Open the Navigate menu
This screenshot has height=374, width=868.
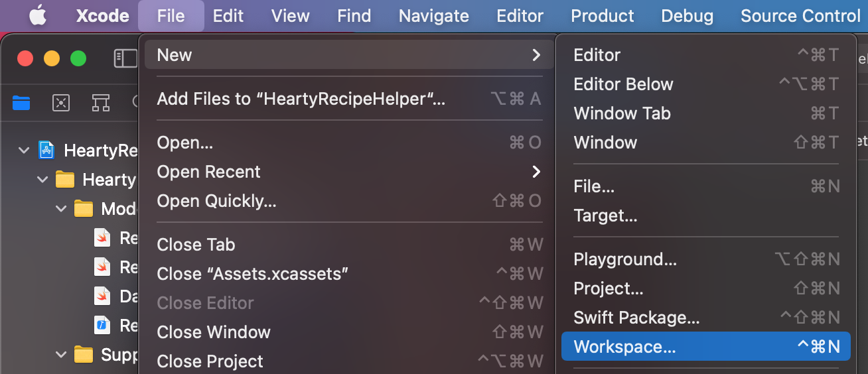point(434,15)
